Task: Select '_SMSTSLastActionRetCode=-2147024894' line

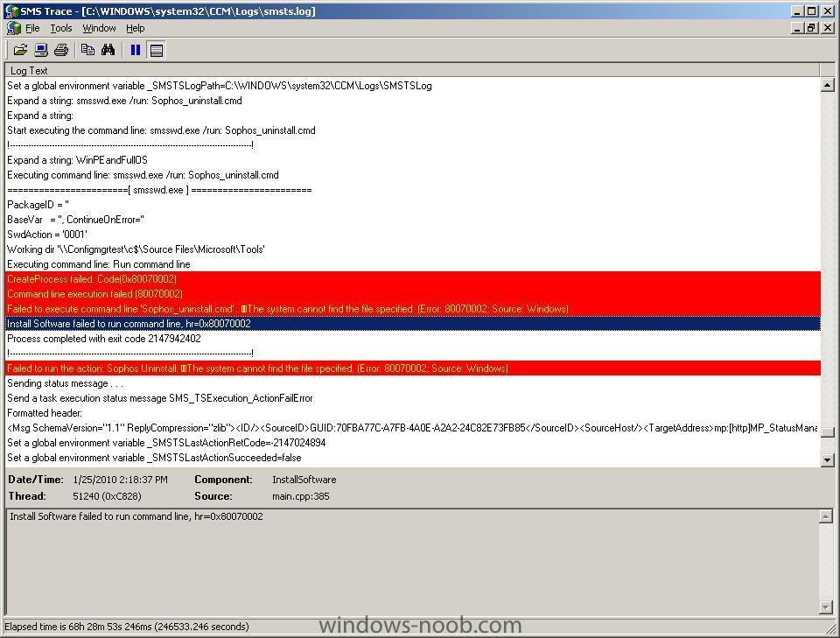Action: coord(412,443)
